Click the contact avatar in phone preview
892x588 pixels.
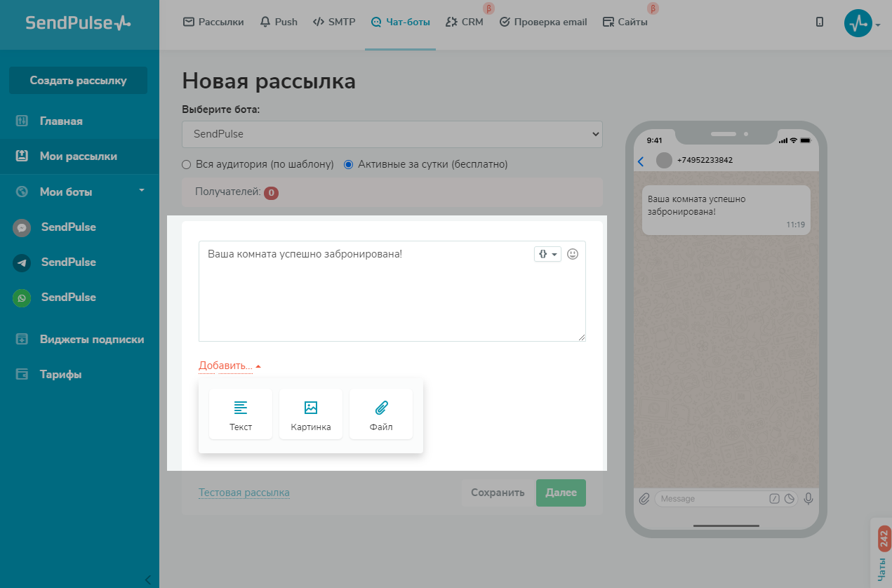[x=664, y=161]
